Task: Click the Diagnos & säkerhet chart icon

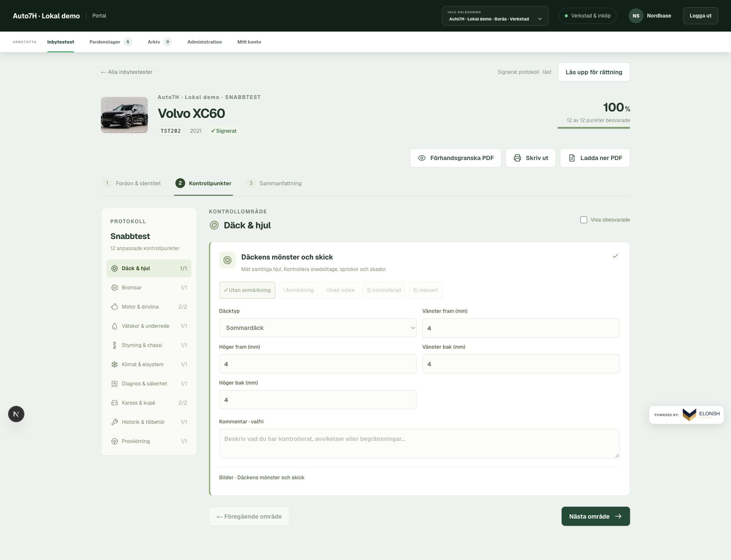Action: tap(114, 384)
